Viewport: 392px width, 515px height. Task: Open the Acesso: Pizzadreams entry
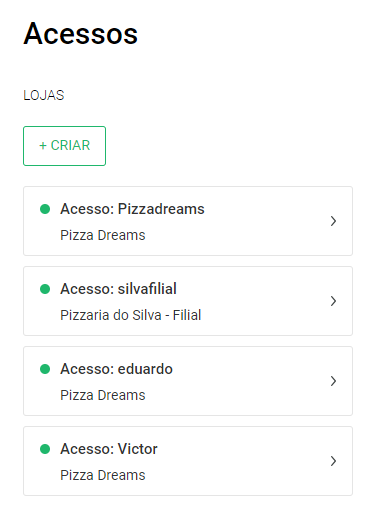188,221
